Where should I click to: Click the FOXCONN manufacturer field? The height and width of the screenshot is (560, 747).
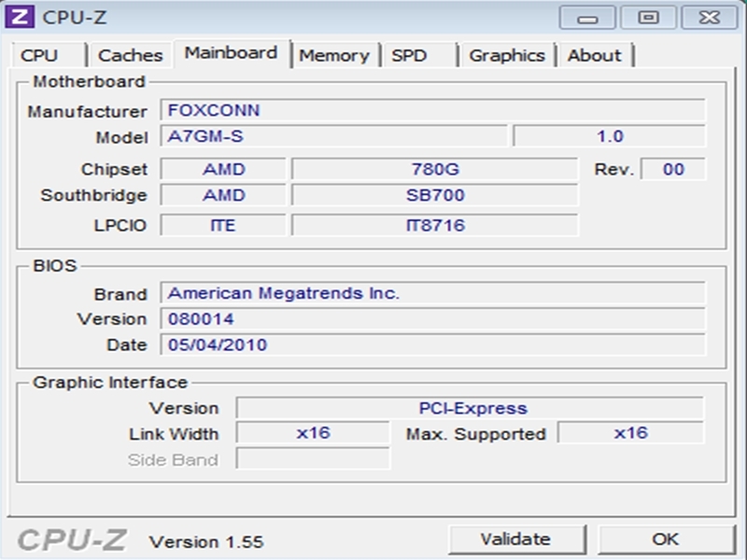point(432,110)
